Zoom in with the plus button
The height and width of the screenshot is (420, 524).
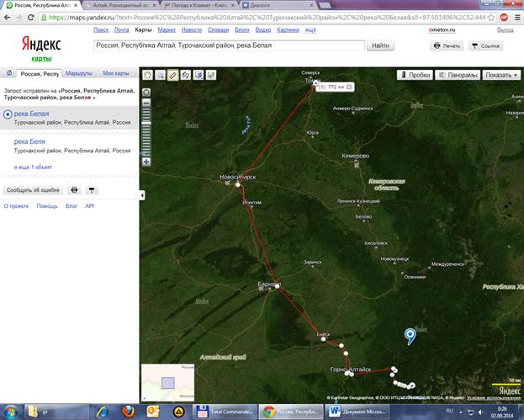(146, 162)
